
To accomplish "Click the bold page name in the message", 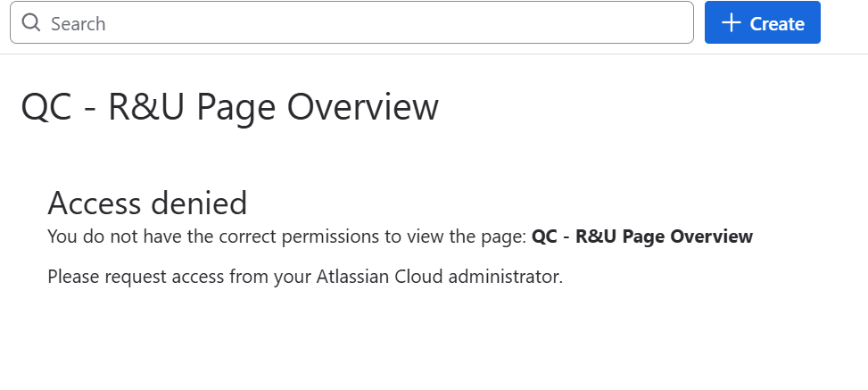I will [x=642, y=236].
